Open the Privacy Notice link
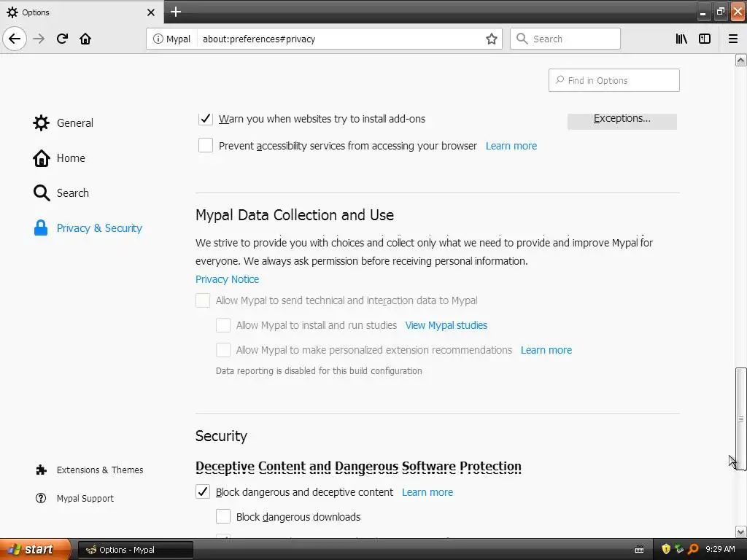 (227, 279)
